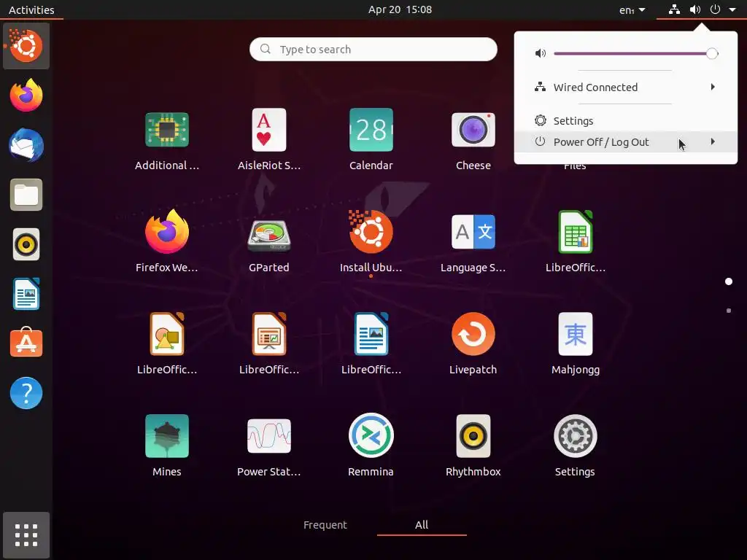Image resolution: width=747 pixels, height=560 pixels.
Task: Click Install Ubuntu icon in dock
Action: [26, 46]
